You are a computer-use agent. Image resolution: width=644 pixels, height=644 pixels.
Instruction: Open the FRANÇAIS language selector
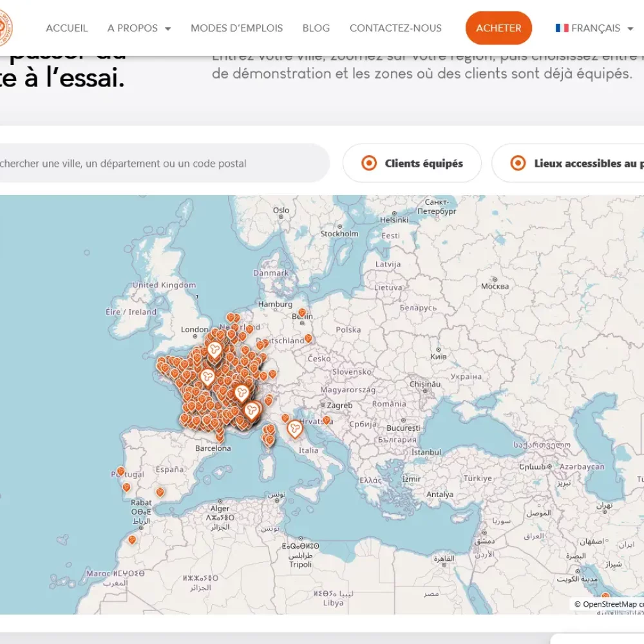594,28
